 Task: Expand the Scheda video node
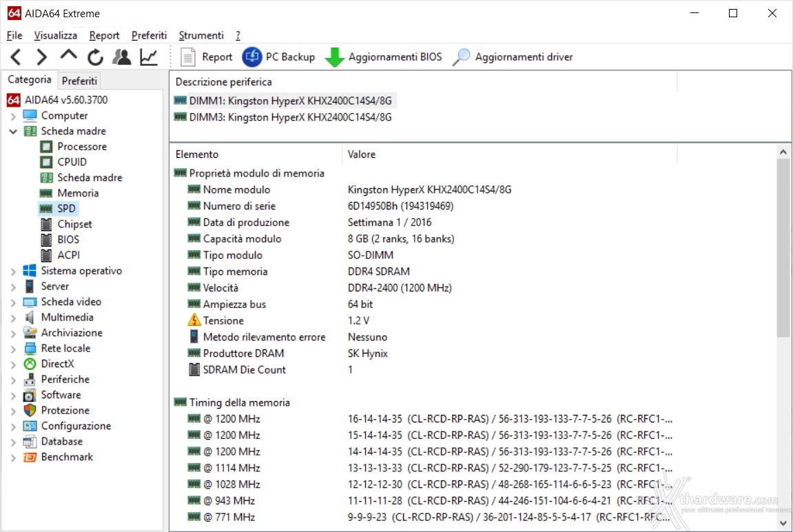tap(13, 303)
